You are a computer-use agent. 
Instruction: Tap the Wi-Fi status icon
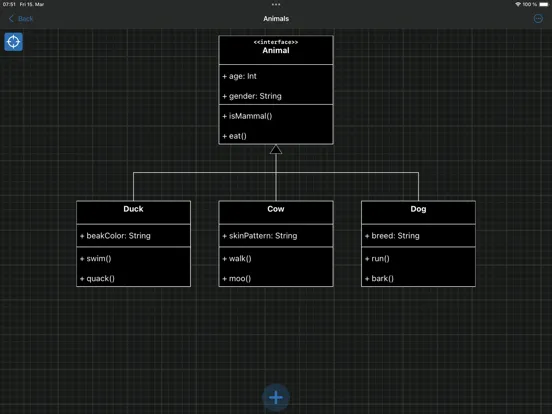coord(518,4)
